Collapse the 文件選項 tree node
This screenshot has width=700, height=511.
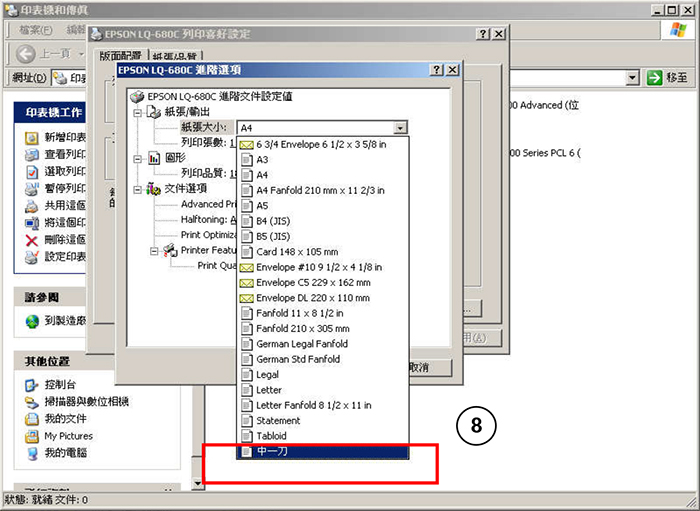pyautogui.click(x=138, y=190)
